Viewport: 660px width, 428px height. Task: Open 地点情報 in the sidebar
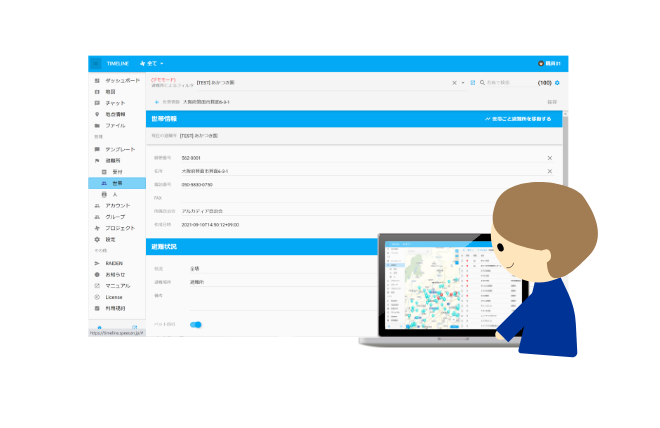[117, 114]
